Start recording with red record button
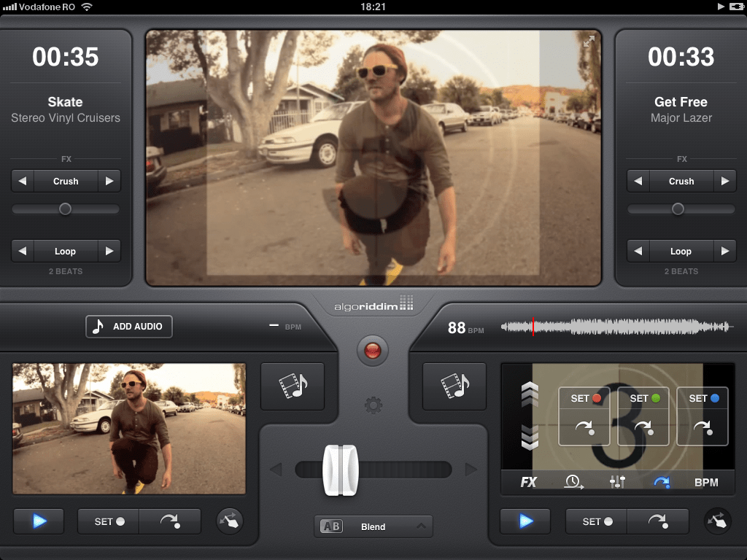Screen dimensions: 747x560 pyautogui.click(x=373, y=351)
